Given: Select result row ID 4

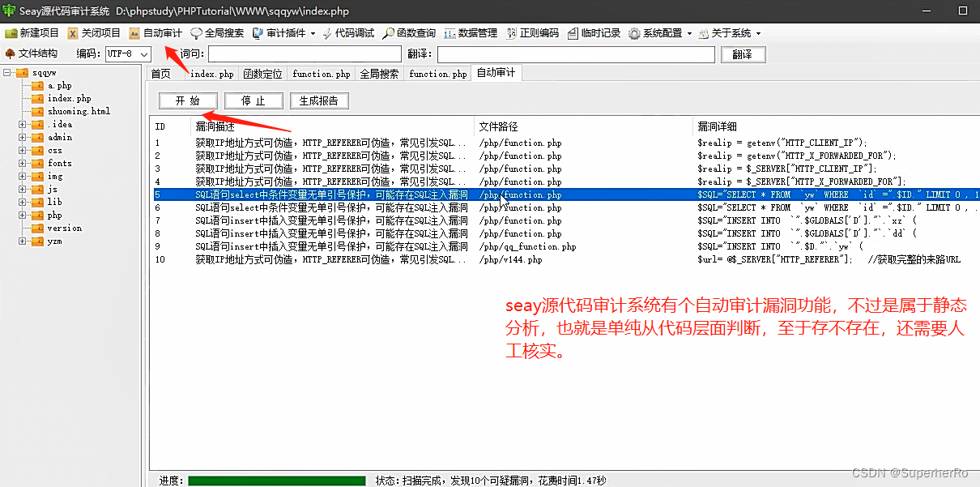Looking at the screenshot, I should click(x=565, y=182).
